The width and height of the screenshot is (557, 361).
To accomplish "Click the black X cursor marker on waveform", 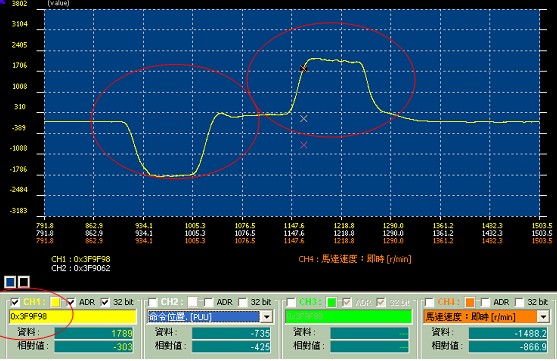I will coord(303,68).
